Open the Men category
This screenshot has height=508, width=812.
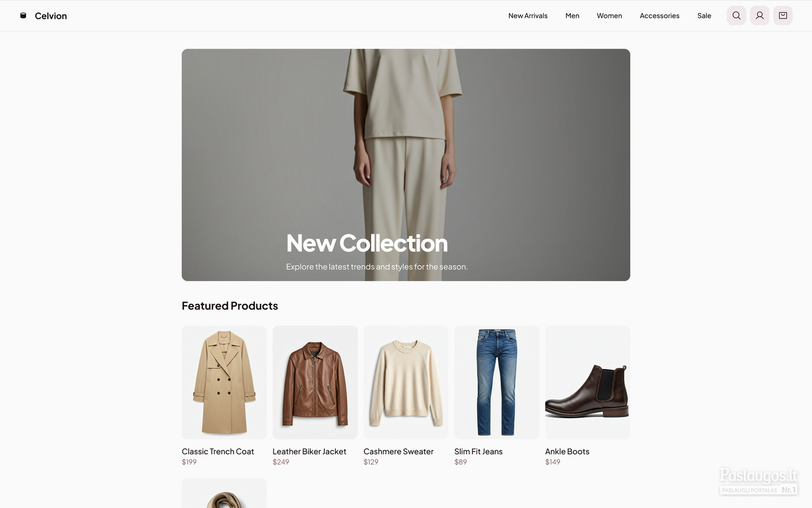point(572,16)
